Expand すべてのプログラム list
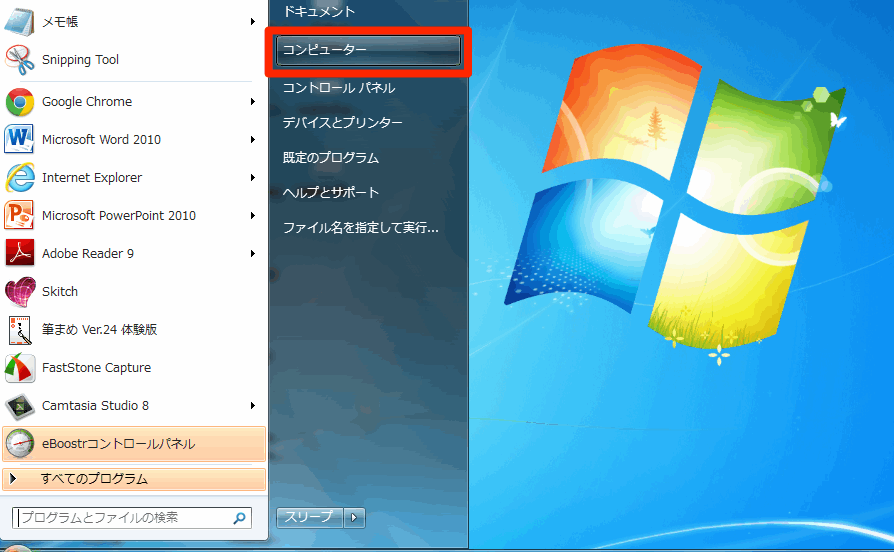 (x=134, y=479)
